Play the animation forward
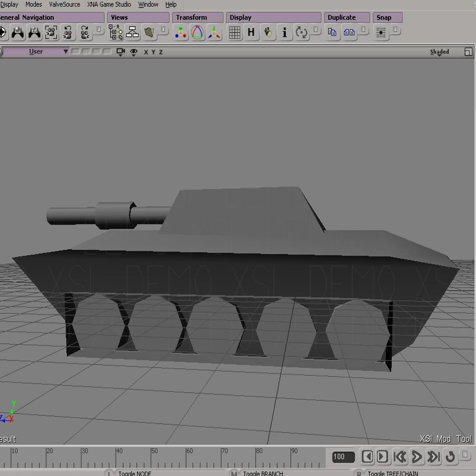 (x=416, y=456)
